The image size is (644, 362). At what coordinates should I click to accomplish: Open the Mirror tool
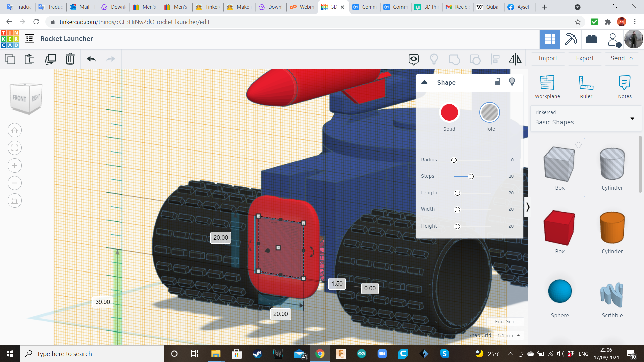tap(515, 59)
